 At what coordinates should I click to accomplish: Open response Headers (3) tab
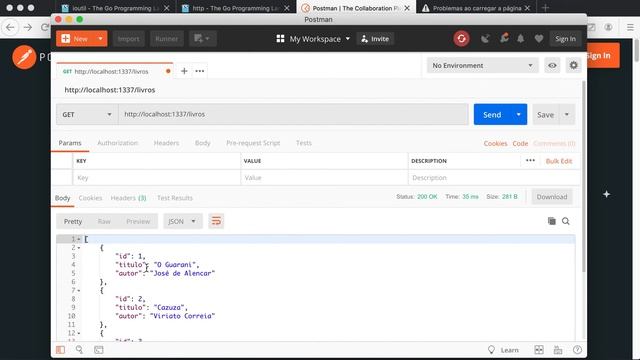point(128,198)
